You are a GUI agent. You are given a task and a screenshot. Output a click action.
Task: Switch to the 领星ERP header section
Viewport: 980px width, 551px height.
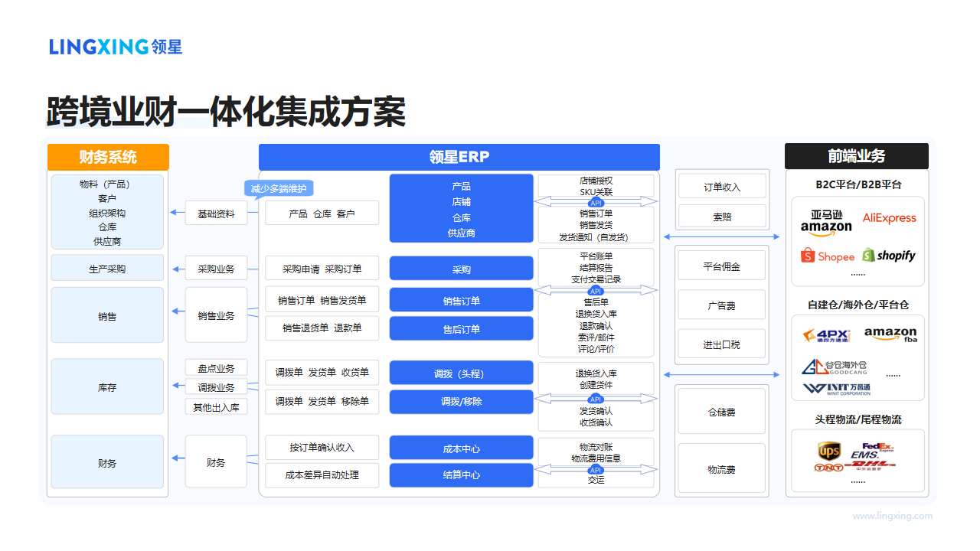[x=459, y=157]
